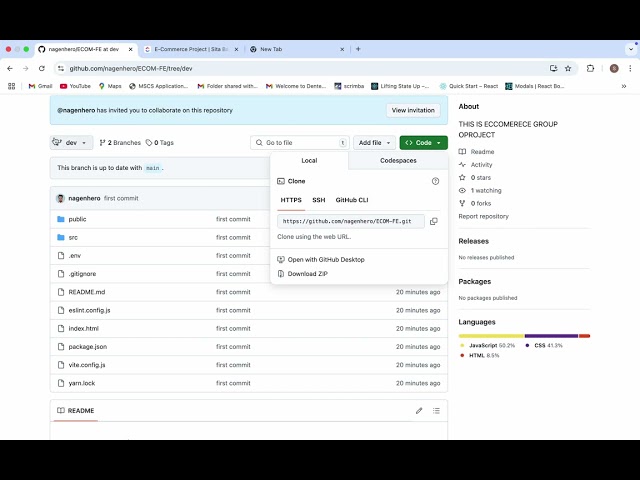
Task: Switch to the E-Commerce Project browser tab
Action: point(191,49)
